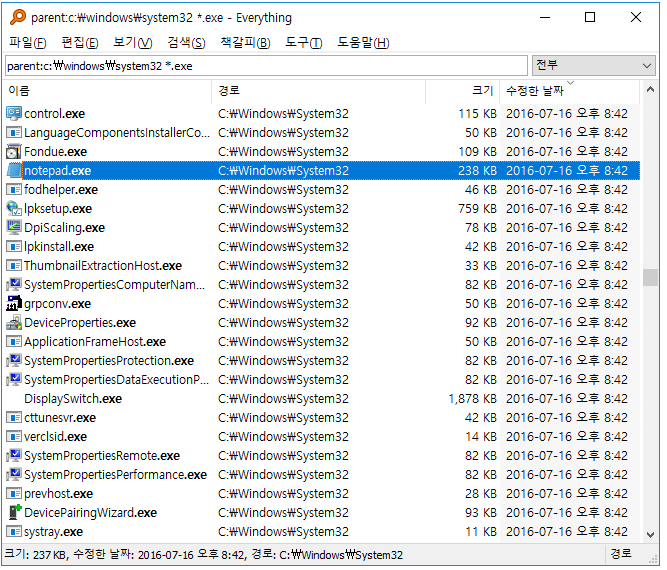Click the 1,878 KB size cell
This screenshot has width=667, height=570.
click(472, 399)
